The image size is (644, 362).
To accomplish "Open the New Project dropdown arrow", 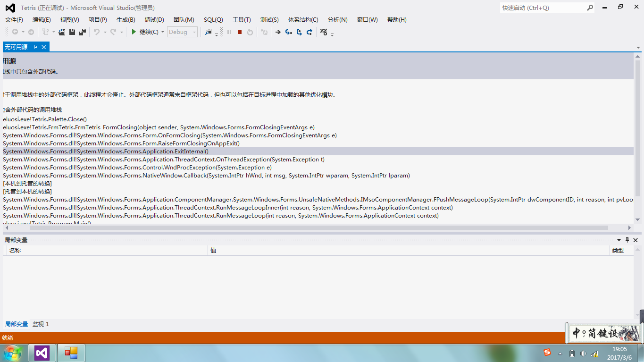I will point(53,32).
